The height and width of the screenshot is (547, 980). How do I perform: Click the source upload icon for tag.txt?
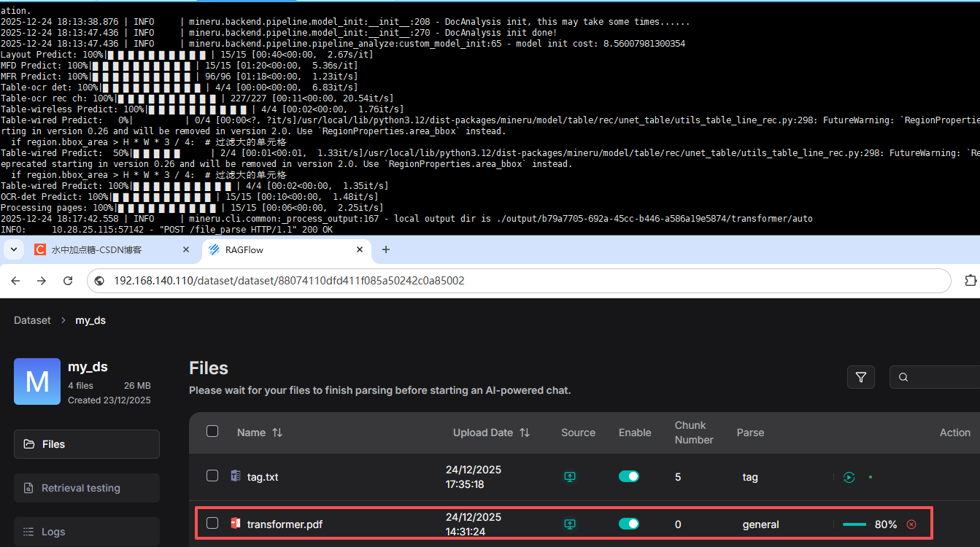coord(570,477)
